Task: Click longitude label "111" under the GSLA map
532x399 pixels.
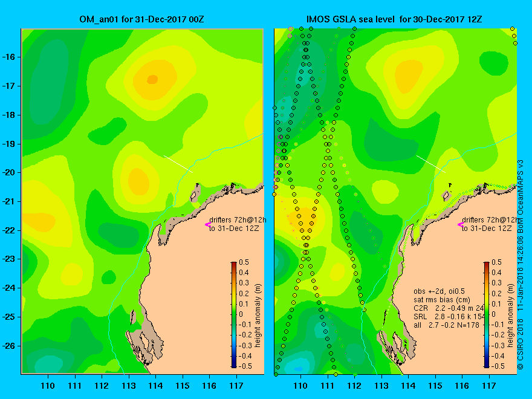Action: [328, 386]
